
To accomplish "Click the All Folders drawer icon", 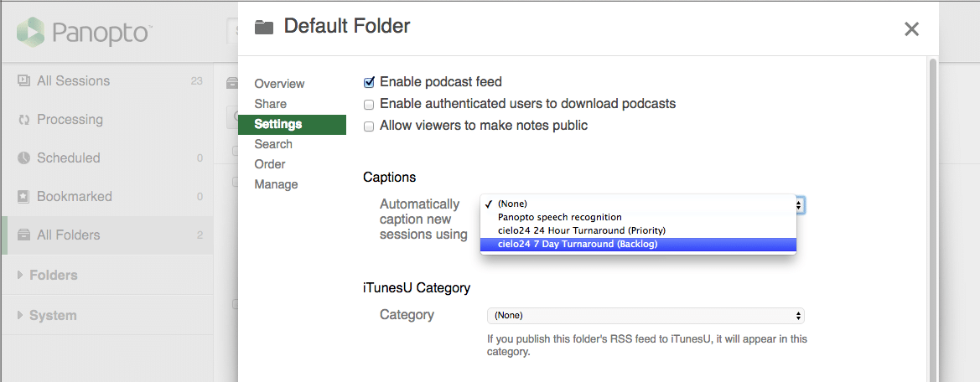I will click(x=23, y=235).
